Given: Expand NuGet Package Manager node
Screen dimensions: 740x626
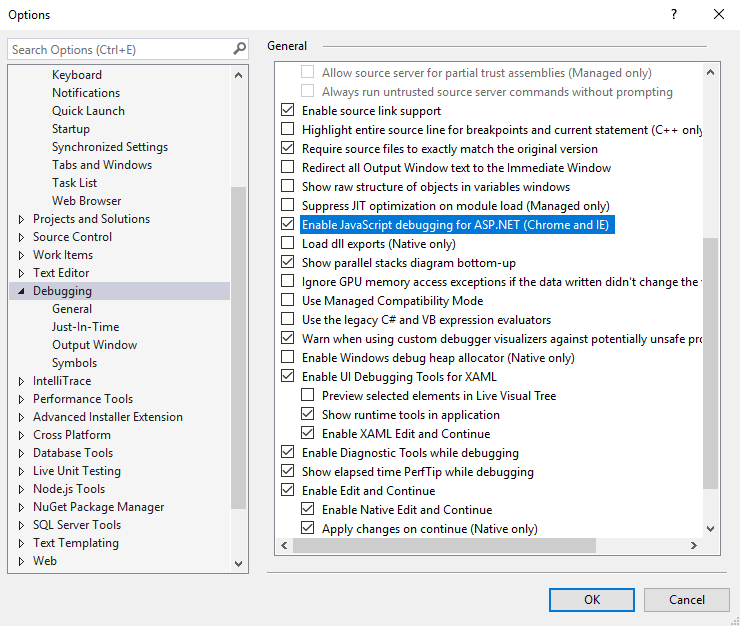Looking at the screenshot, I should click(21, 507).
